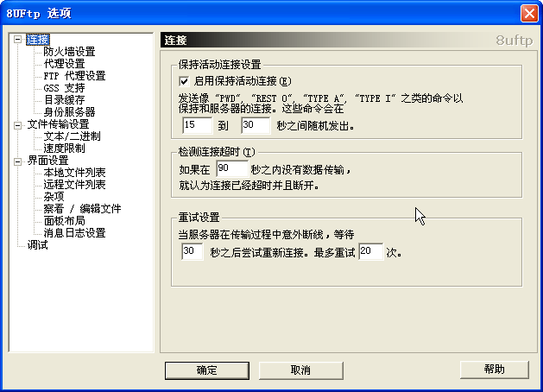
Task: Click the 确定 button
Action: coord(207,370)
